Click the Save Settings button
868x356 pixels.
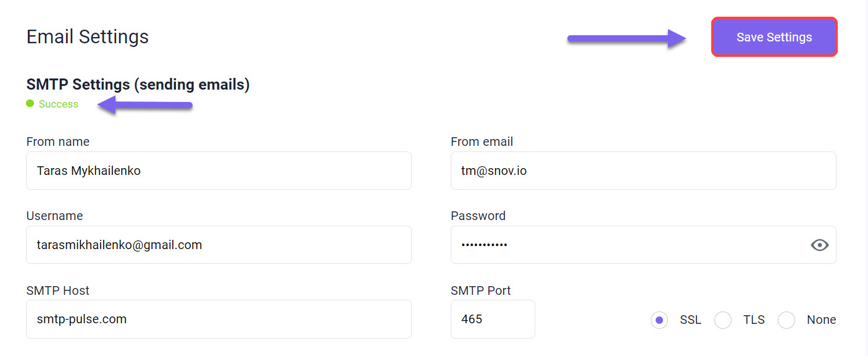point(774,37)
